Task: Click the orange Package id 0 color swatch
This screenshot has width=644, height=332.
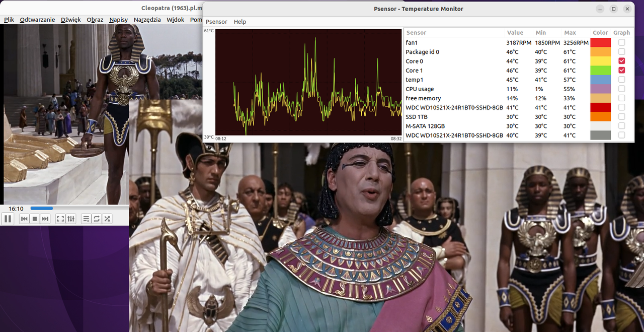Action: click(600, 52)
